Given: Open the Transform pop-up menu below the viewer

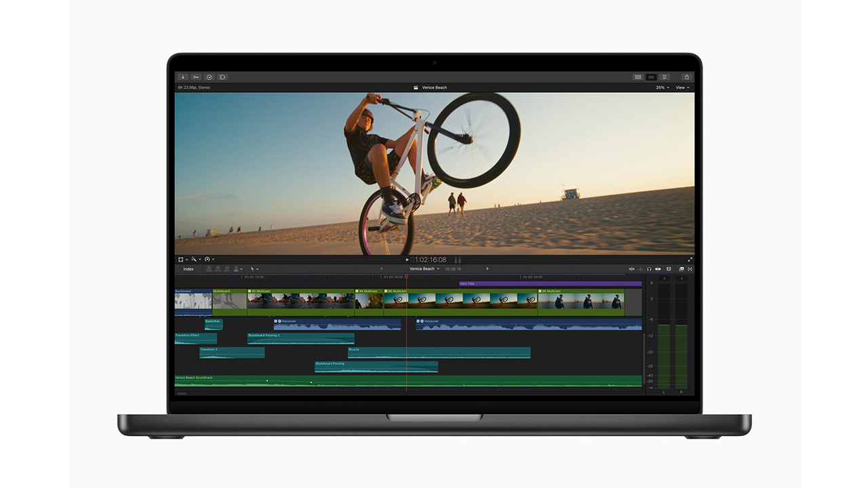Looking at the screenshot, I should [180, 260].
